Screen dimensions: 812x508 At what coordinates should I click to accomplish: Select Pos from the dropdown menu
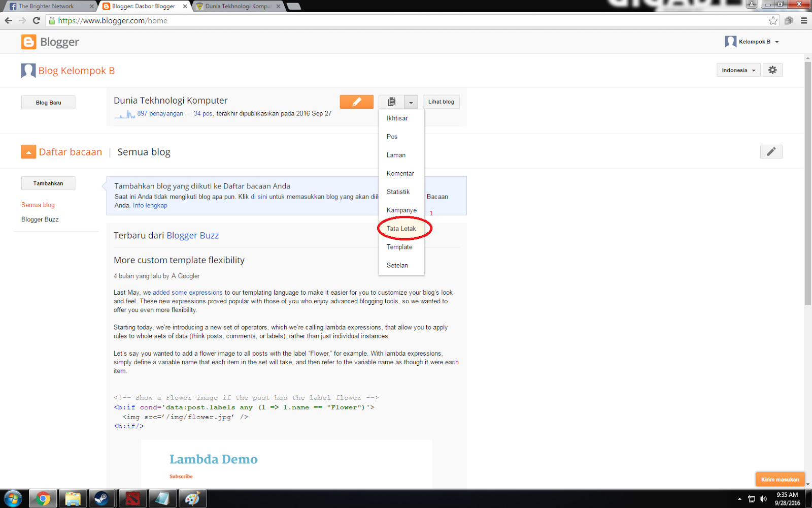pyautogui.click(x=401, y=137)
